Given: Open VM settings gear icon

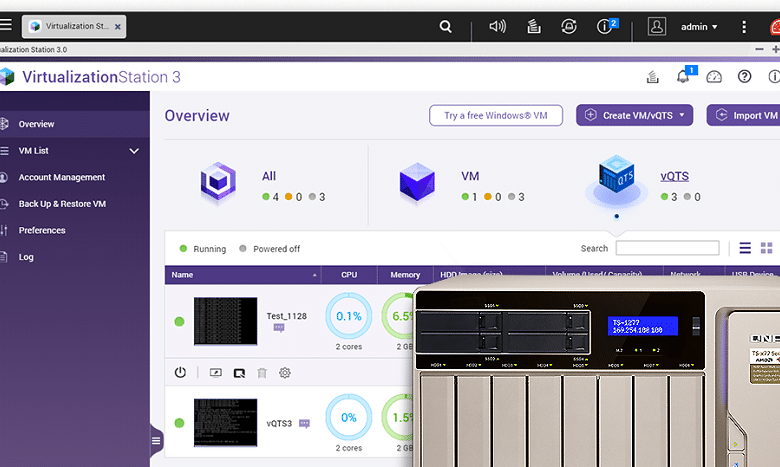Looking at the screenshot, I should tap(285, 373).
